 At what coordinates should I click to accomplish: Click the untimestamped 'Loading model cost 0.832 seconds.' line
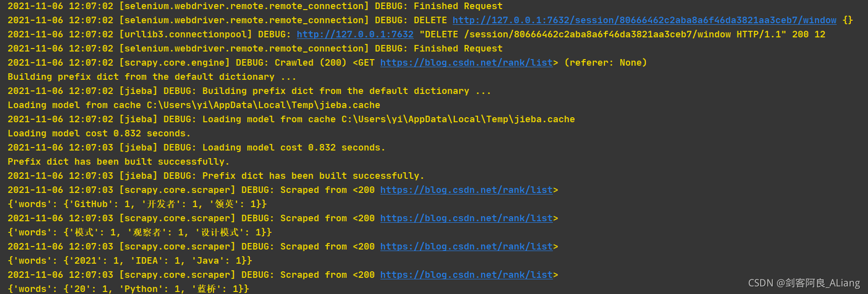99,133
